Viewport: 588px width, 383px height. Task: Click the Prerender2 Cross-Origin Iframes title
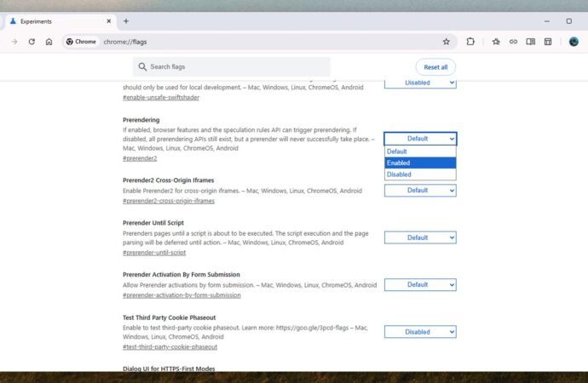tap(169, 180)
